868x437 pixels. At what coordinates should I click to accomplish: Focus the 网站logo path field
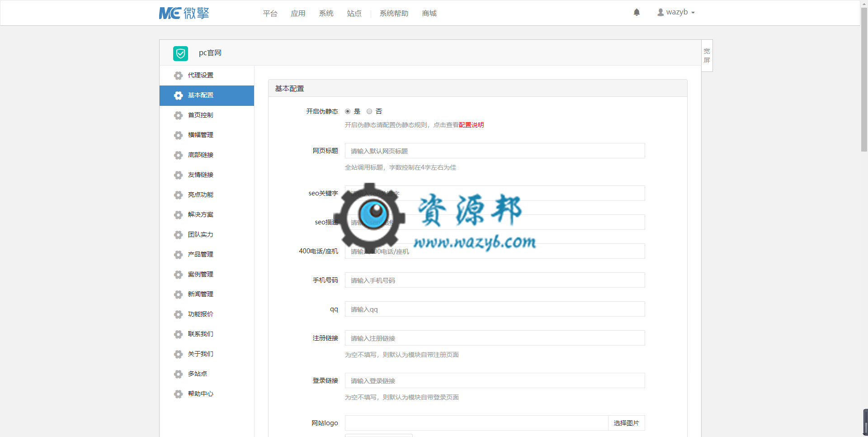pos(476,423)
